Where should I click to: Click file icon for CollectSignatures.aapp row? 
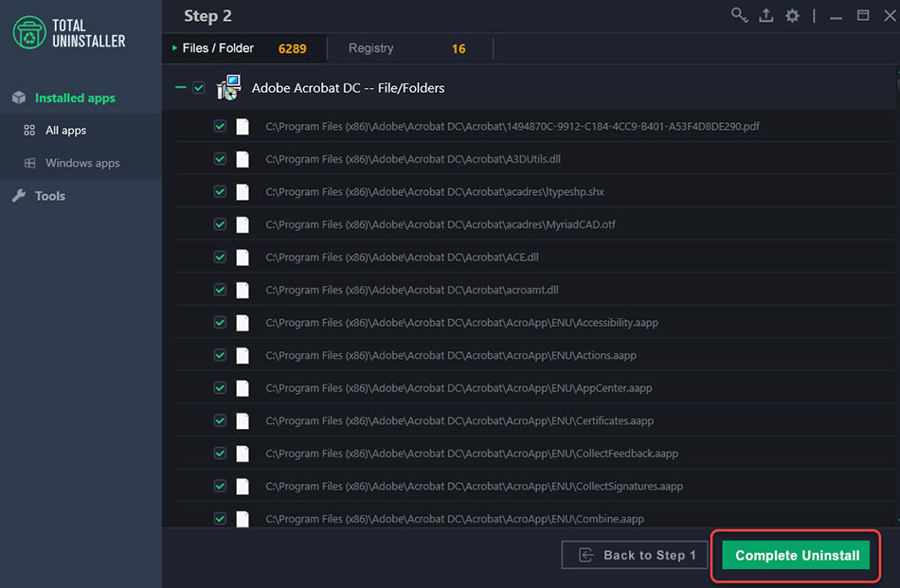coord(243,487)
